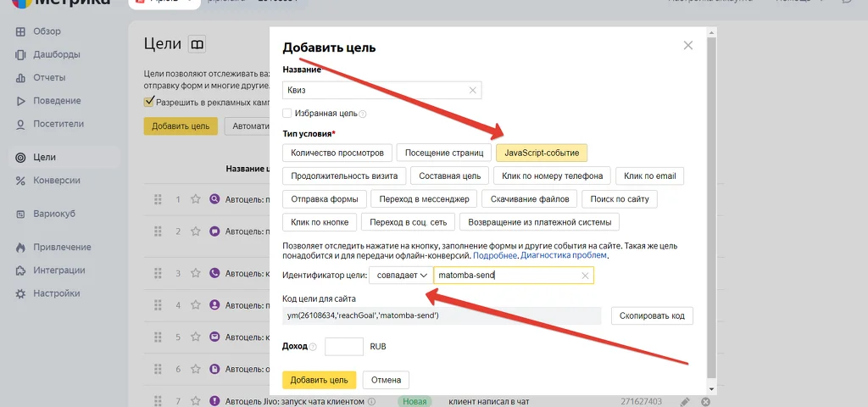This screenshot has height=407, width=868.
Task: Click the Скопировать код button
Action: pyautogui.click(x=652, y=315)
